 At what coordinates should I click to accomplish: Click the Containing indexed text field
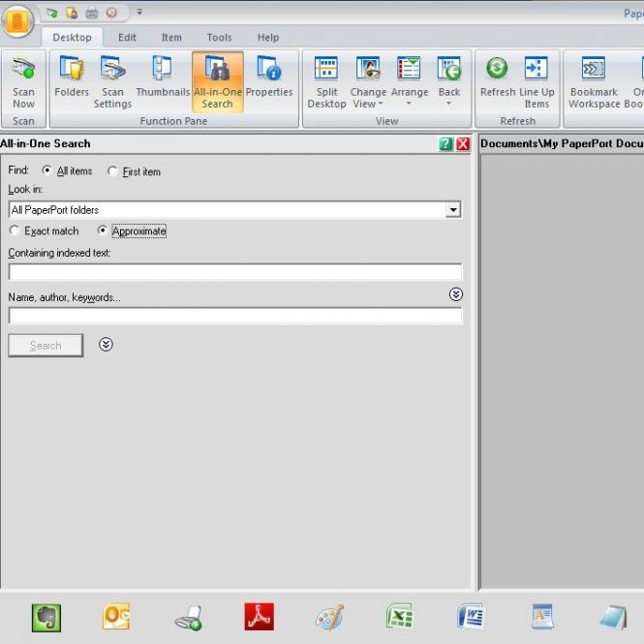[235, 272]
